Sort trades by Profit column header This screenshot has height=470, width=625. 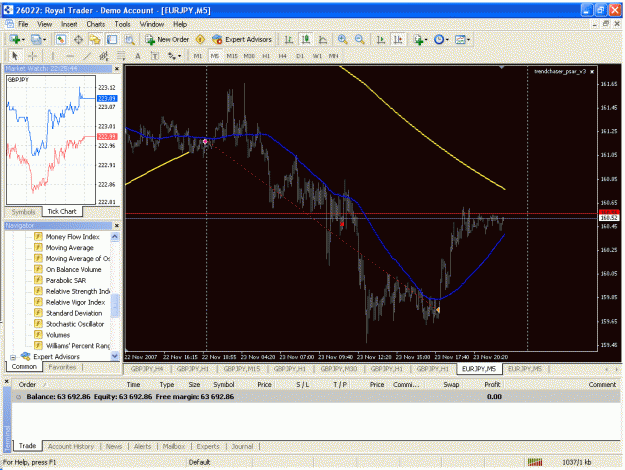pos(492,385)
